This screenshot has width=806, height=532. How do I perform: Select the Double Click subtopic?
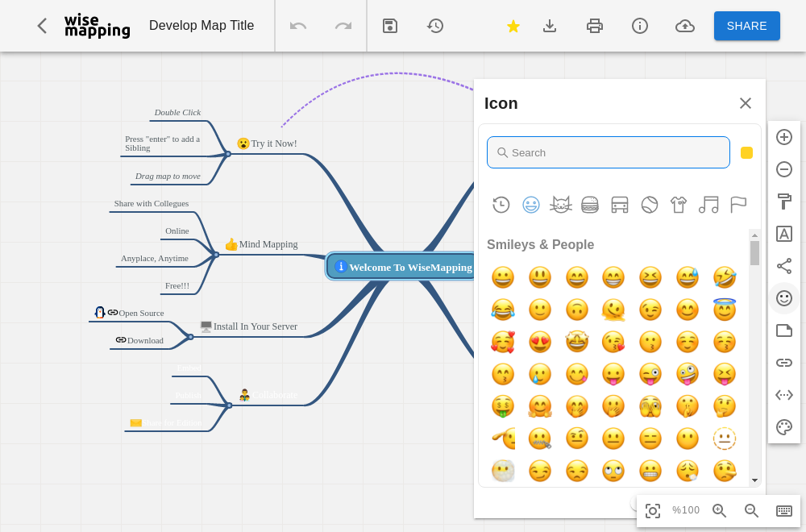(177, 113)
